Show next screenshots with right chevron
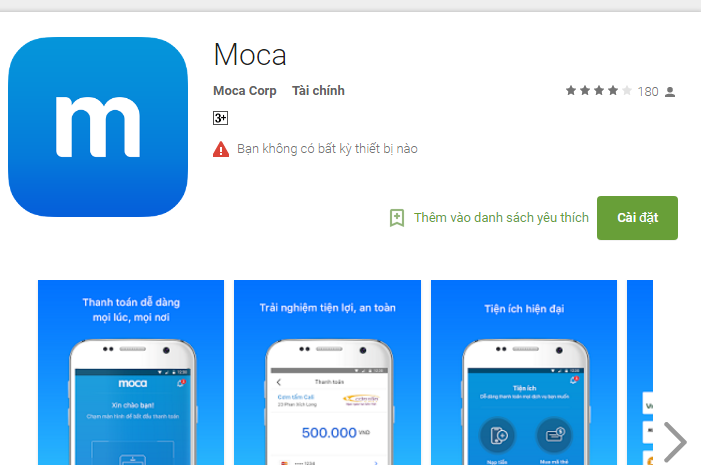Viewport: 701px width, 465px height. click(675, 441)
